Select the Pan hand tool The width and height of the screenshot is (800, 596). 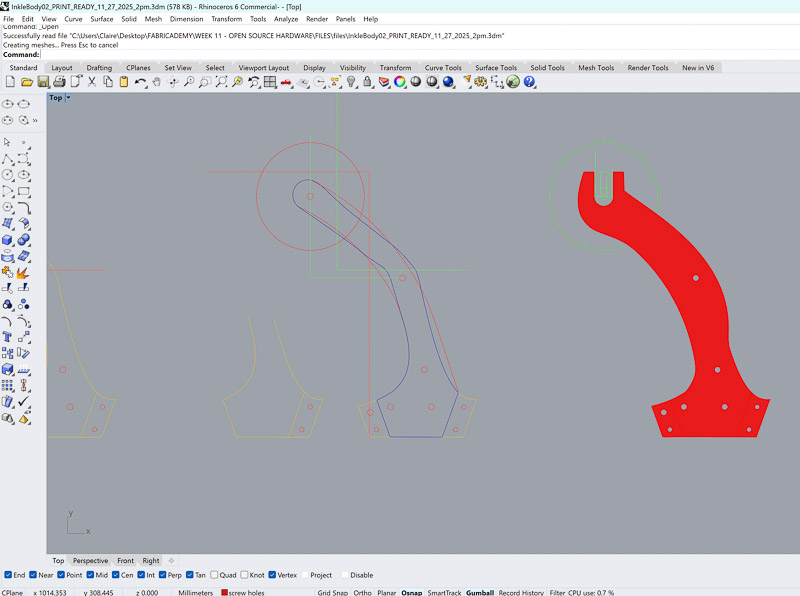[x=157, y=81]
